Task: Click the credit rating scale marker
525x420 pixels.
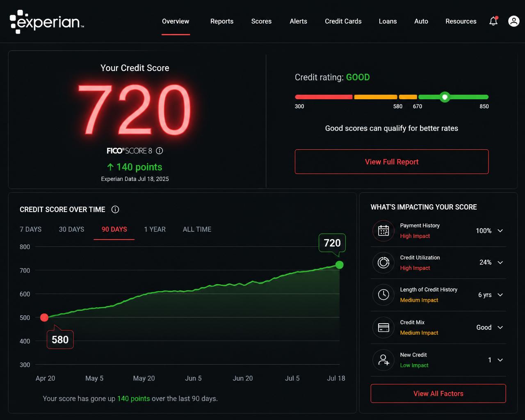Action: tap(445, 97)
